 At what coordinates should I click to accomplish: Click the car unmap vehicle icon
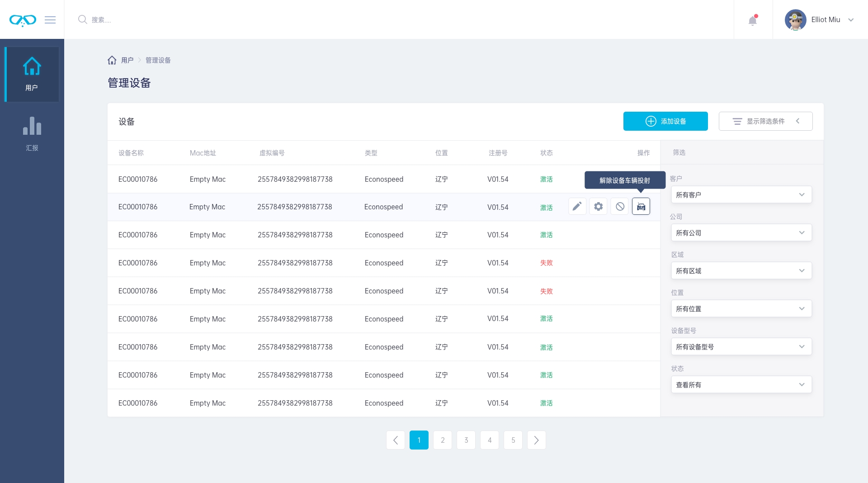641,207
